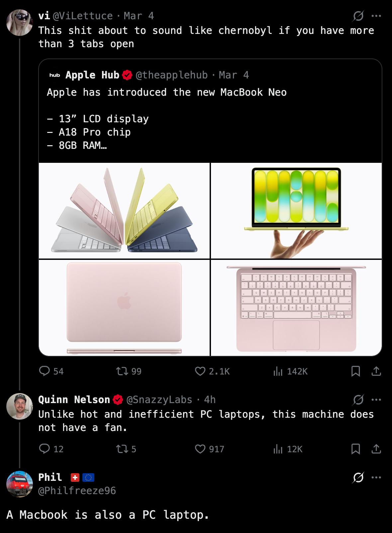
Task: Bookmark Quinn Nelson's reply
Action: [355, 449]
